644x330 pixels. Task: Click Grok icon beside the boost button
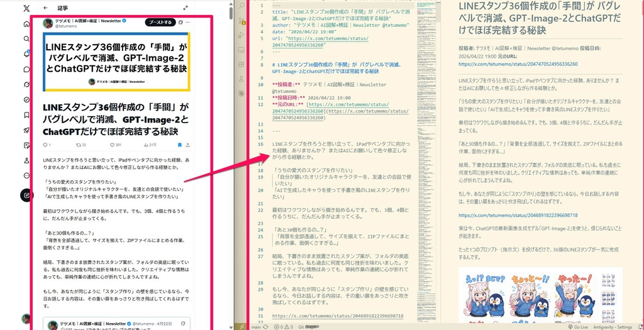pos(180,22)
